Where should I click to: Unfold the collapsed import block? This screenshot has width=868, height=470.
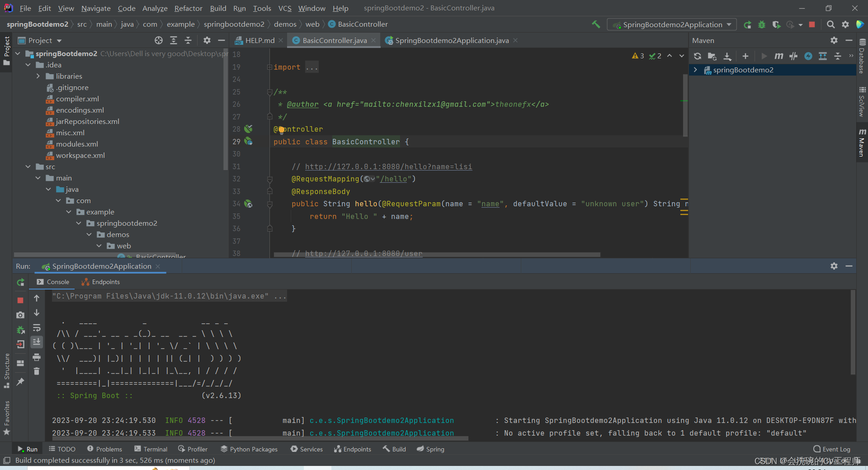click(269, 67)
